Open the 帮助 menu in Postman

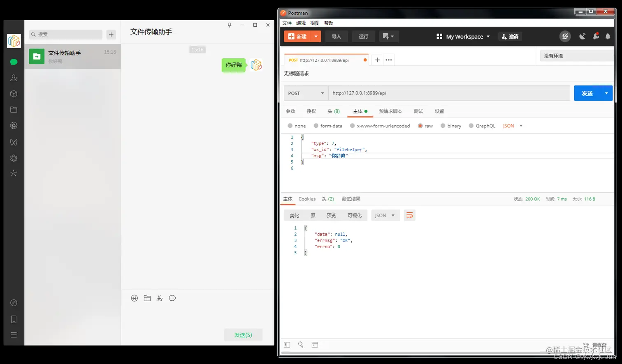[x=329, y=23]
